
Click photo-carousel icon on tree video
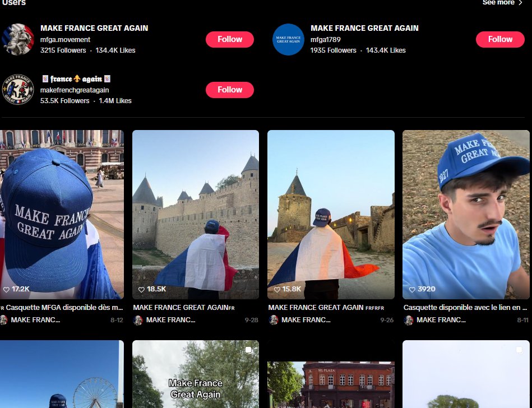click(x=249, y=350)
